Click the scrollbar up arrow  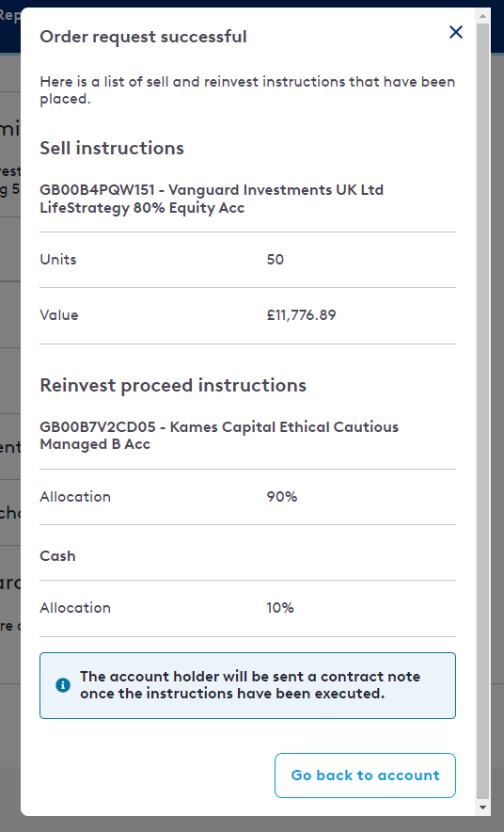(482, 16)
